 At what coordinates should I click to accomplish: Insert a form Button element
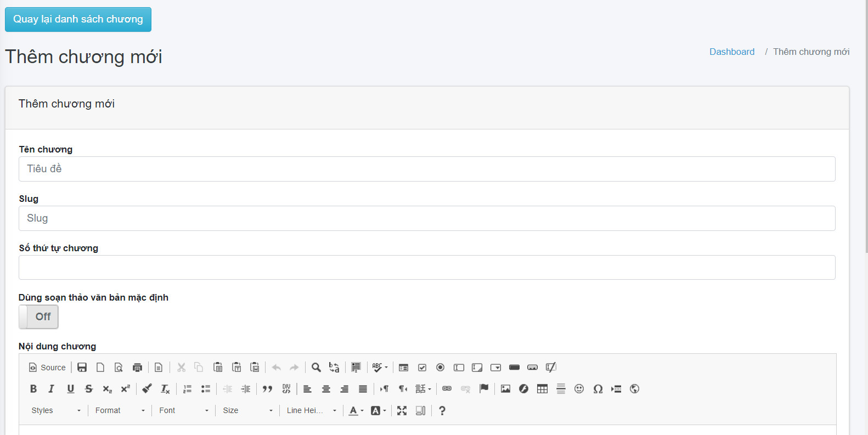click(514, 368)
